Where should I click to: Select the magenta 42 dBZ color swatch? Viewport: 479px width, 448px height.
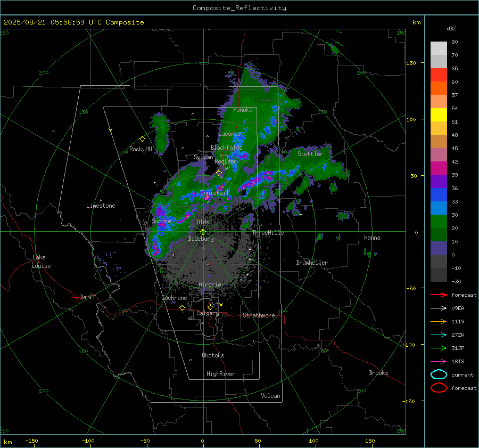coord(439,168)
